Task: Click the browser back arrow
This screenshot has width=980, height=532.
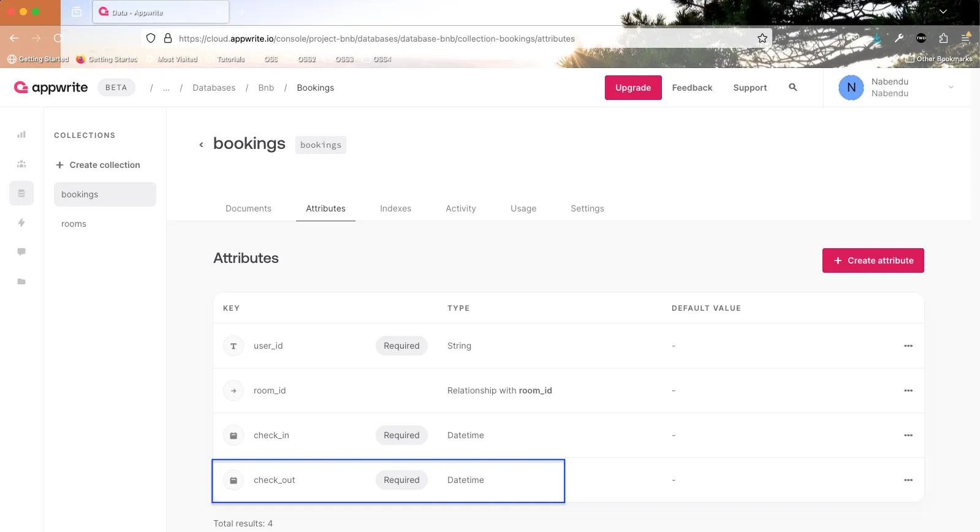Action: (14, 38)
